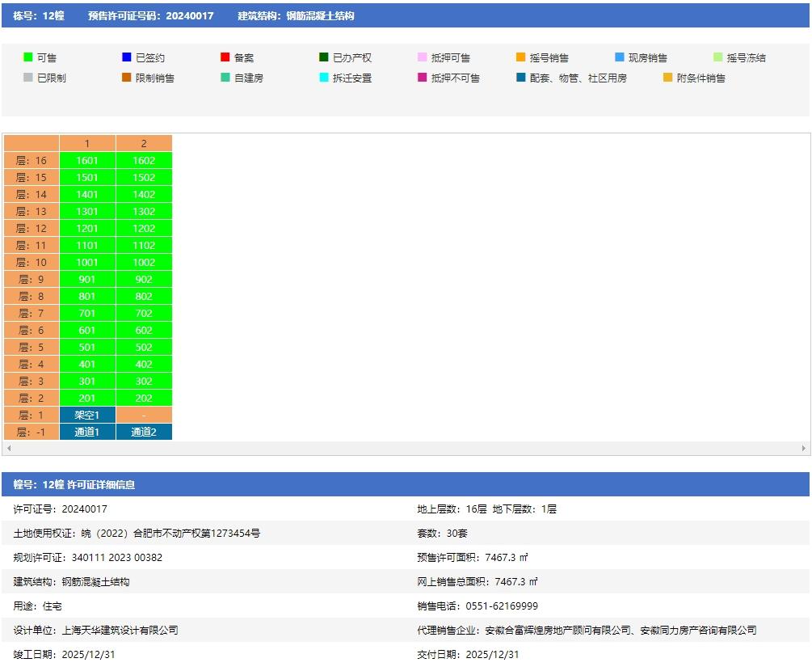Open unit 402
Screen dimensions: 812x671
144,365
